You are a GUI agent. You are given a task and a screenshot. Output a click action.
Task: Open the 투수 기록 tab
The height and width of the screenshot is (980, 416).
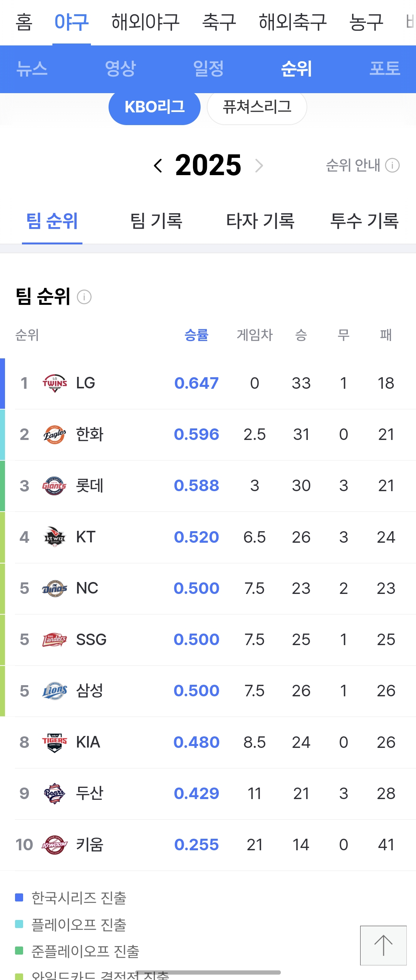[x=364, y=221]
